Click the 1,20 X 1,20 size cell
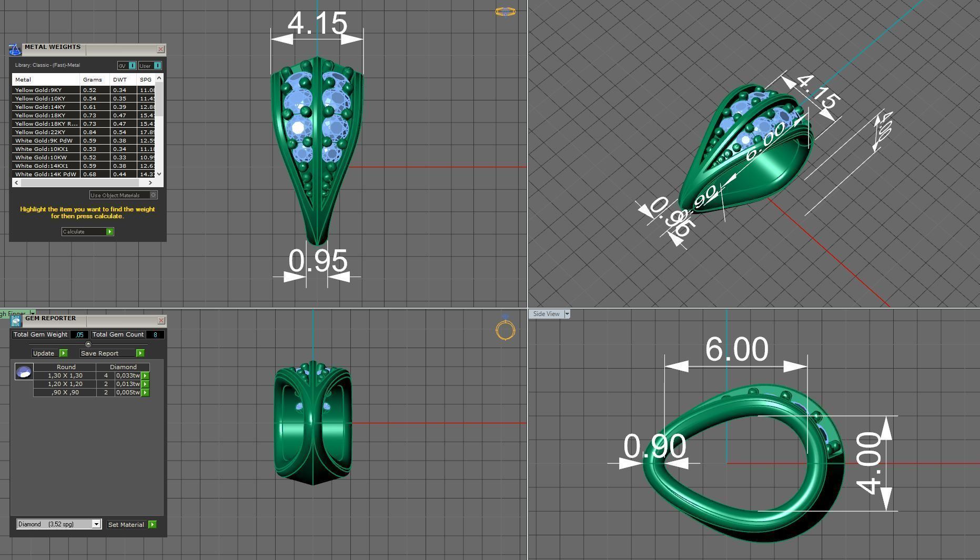Viewport: 980px width, 560px height. pyautogui.click(x=65, y=384)
